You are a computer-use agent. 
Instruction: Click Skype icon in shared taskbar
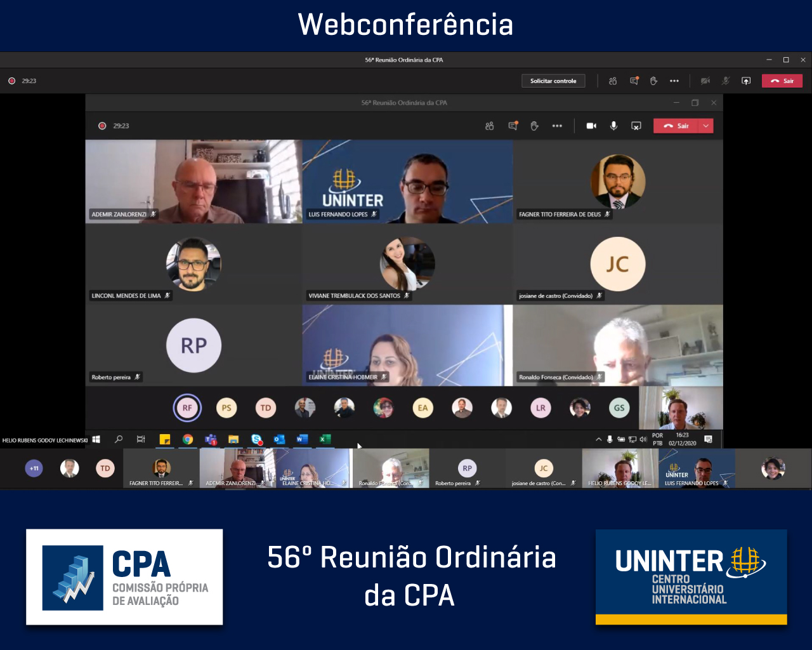256,439
